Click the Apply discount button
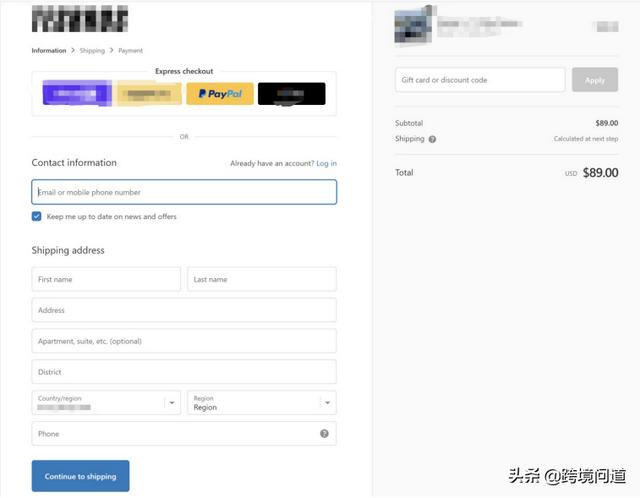 [x=595, y=80]
